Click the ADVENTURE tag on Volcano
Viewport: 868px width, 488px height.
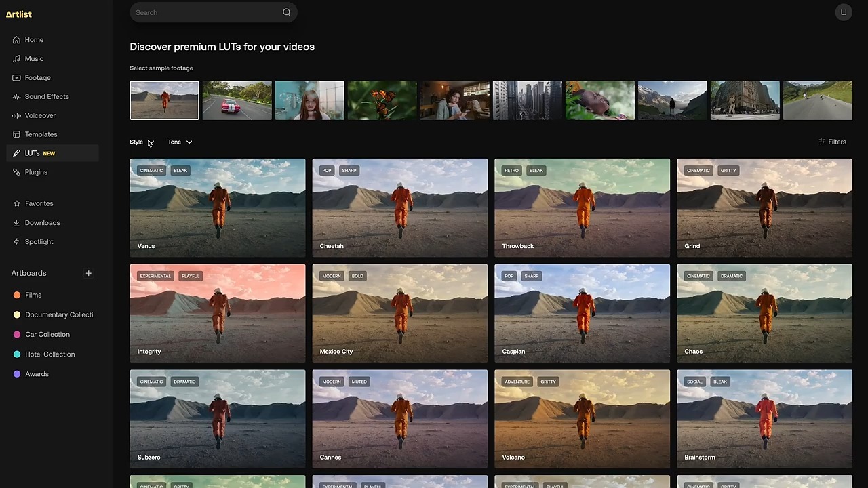517,382
